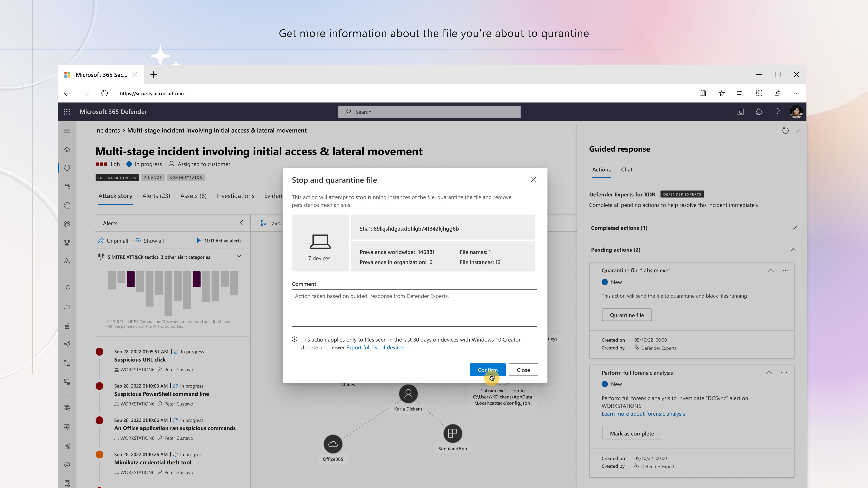Click the Qurantine file button
This screenshot has height=488, width=868.
coord(627,315)
